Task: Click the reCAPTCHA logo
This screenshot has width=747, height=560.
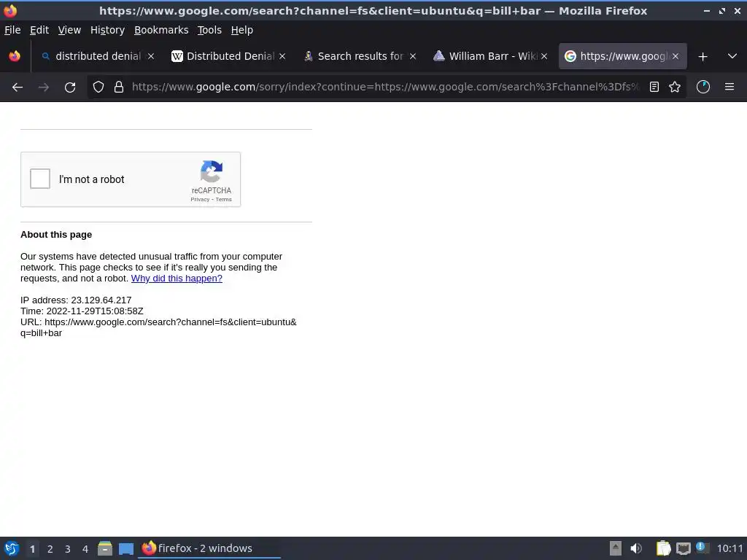Action: coord(211,171)
